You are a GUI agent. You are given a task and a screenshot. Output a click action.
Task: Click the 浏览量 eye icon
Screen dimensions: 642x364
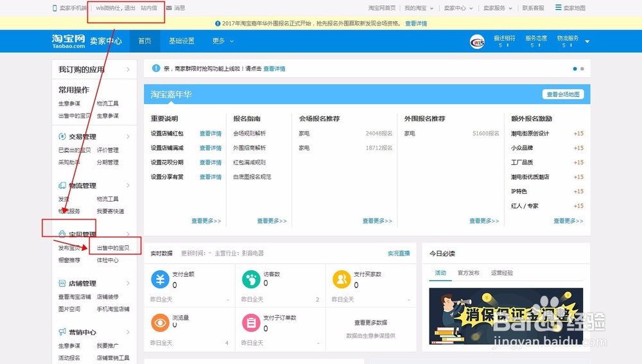160,323
